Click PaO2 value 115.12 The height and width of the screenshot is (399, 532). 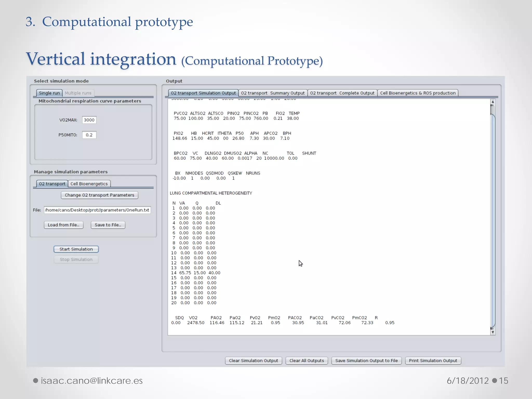237,323
